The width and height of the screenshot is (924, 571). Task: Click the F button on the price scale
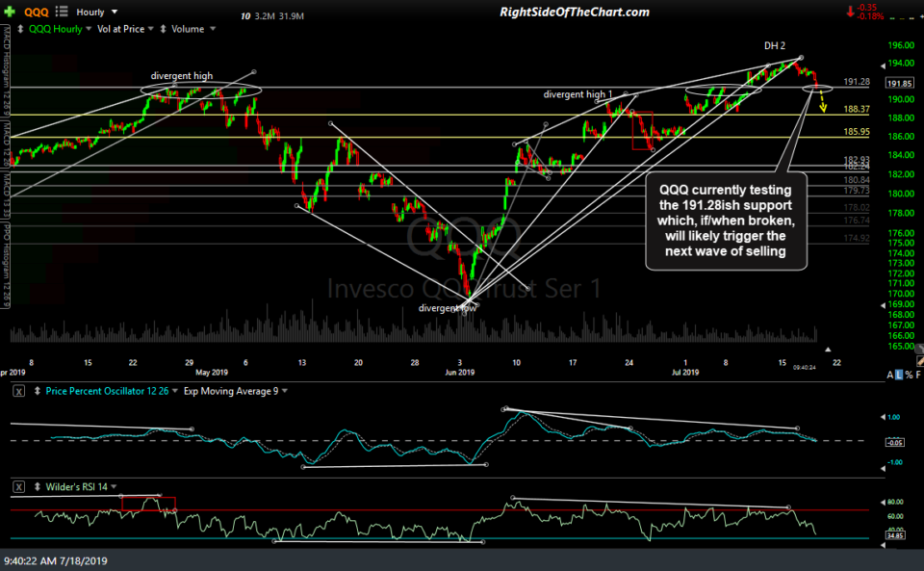(x=919, y=374)
